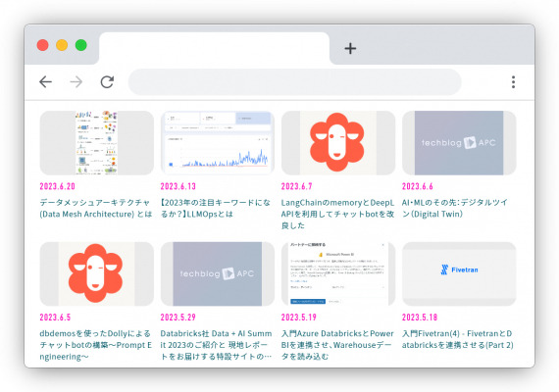Select the blank active browser tab
This screenshot has width=559, height=392.
[x=214, y=48]
